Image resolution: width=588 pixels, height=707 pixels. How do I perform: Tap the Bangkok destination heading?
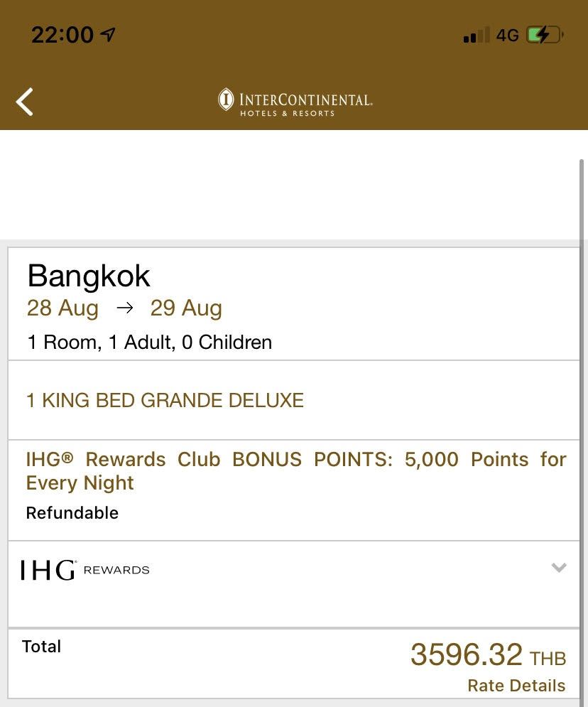click(89, 276)
